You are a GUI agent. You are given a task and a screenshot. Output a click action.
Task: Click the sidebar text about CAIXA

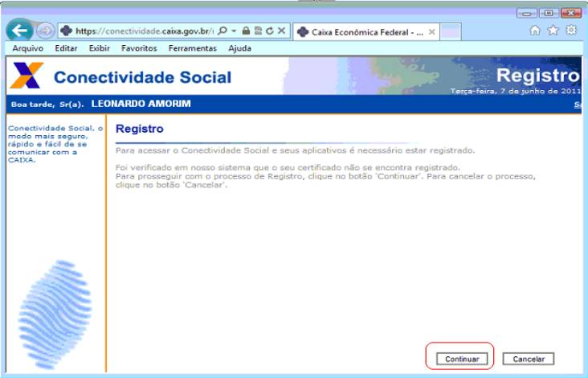point(55,144)
